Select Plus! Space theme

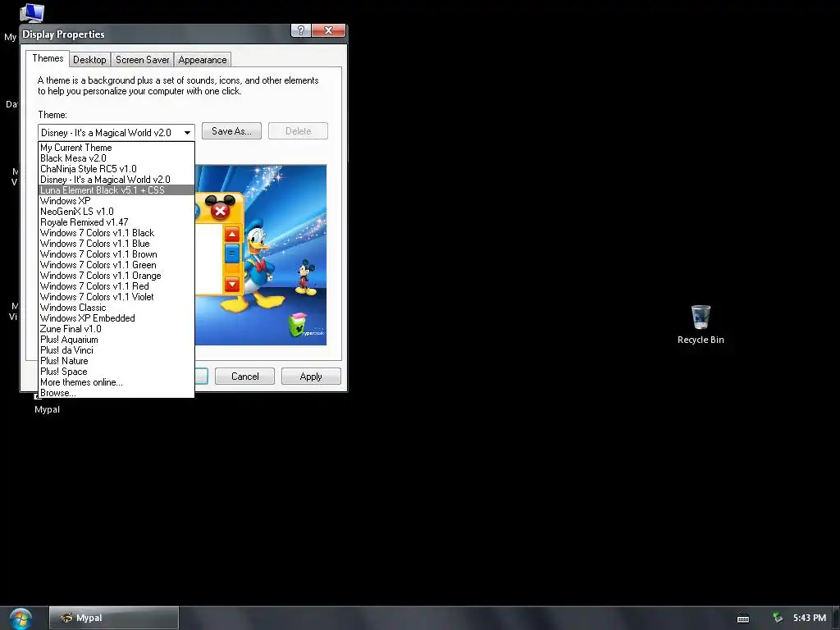pyautogui.click(x=116, y=372)
